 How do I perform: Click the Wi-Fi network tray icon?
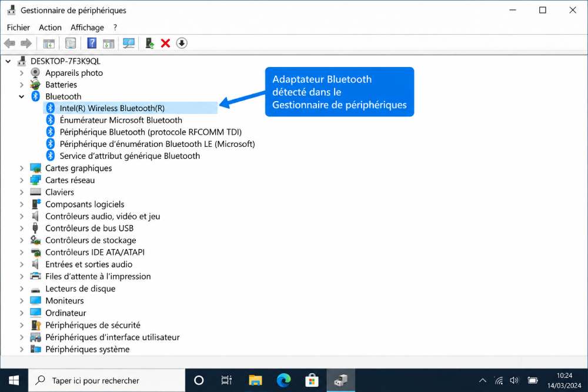tap(499, 381)
